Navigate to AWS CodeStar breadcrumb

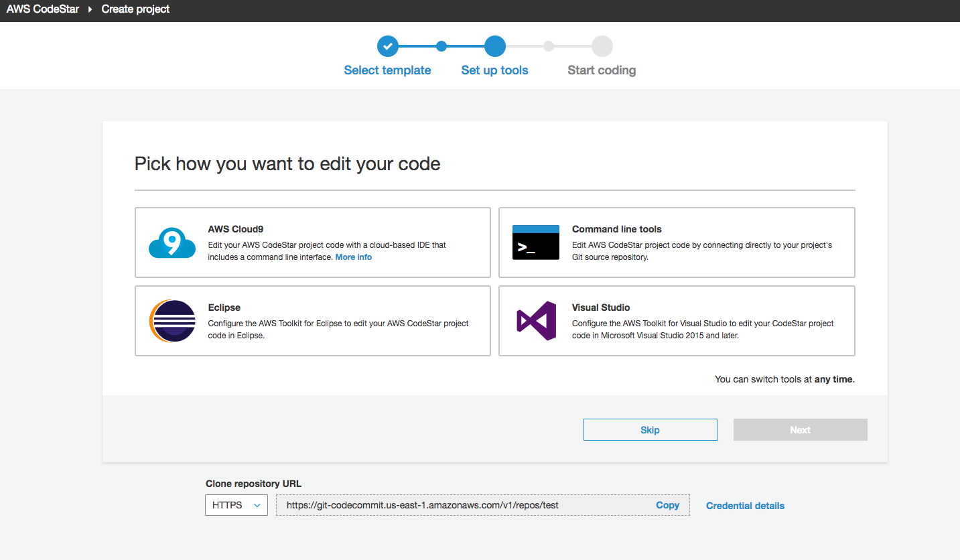tap(42, 9)
